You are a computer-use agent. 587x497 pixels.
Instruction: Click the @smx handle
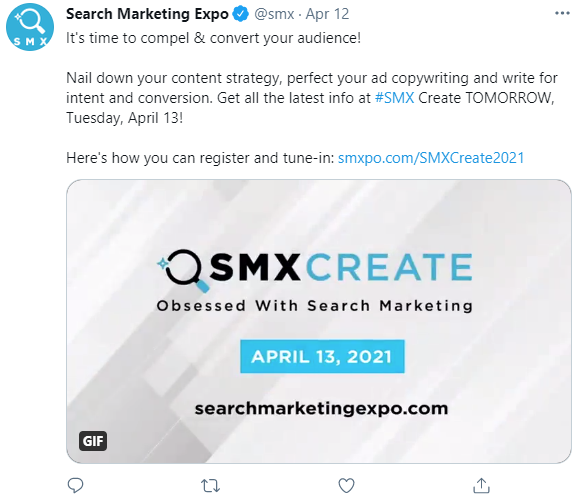pos(274,14)
